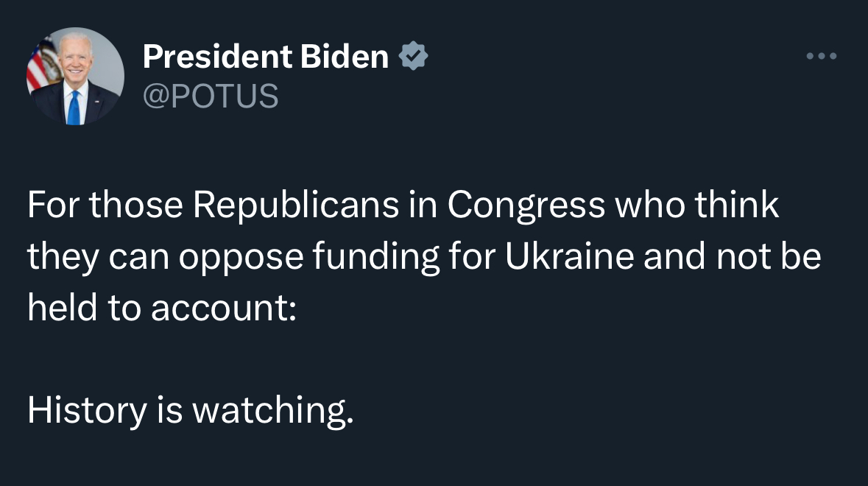Screen dimensions: 868x486
Task: Open President Biden's profile picture
Action: [75, 77]
